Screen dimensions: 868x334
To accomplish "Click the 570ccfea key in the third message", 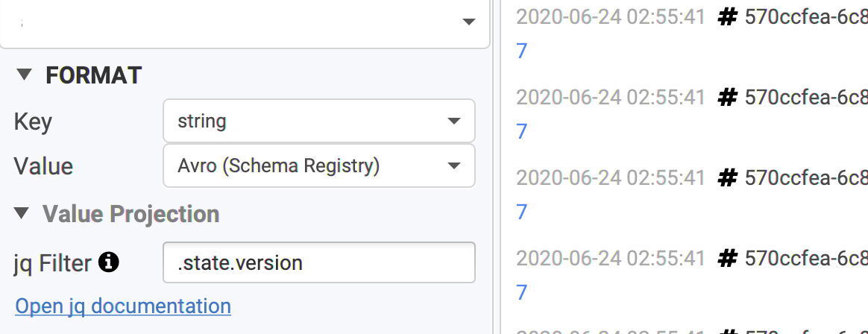I will click(x=806, y=177).
